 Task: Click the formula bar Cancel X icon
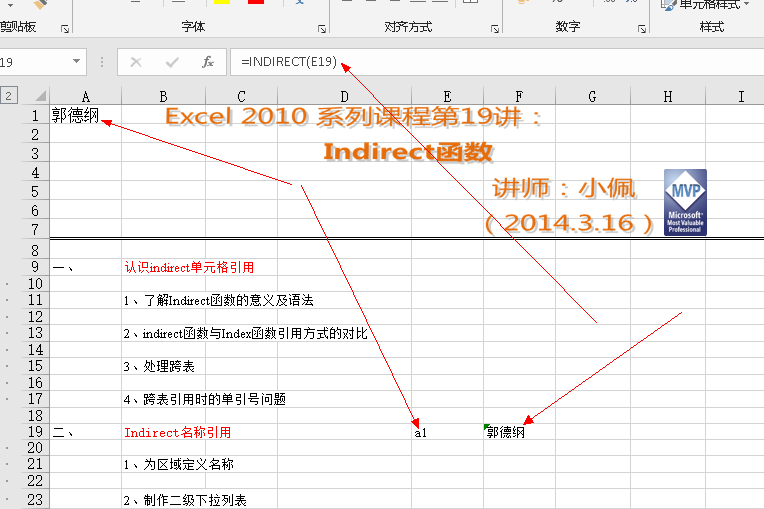[136, 62]
